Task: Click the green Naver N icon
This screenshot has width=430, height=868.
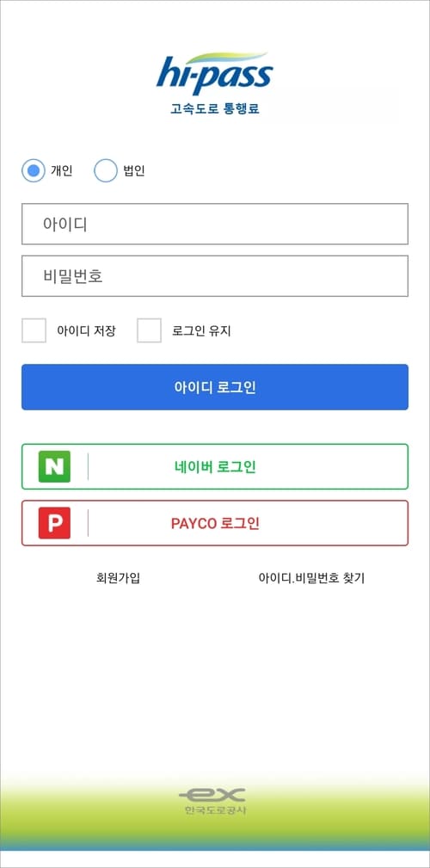Action: [54, 466]
